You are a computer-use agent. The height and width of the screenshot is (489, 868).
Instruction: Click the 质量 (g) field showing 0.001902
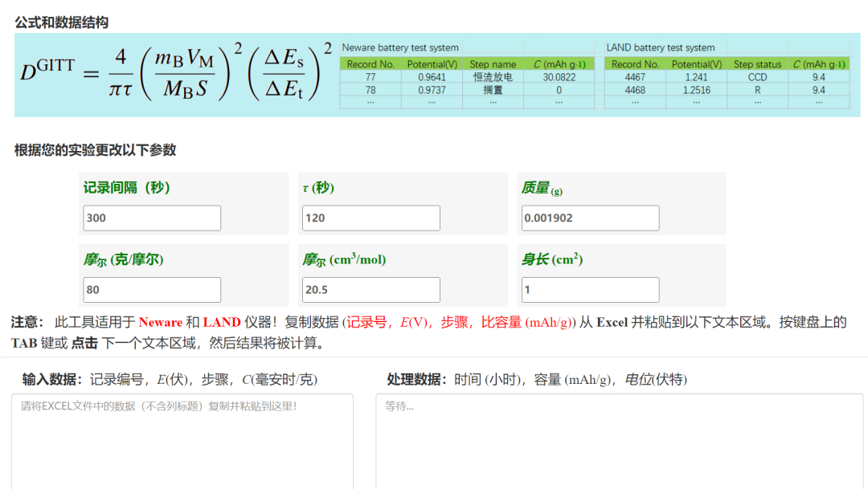[x=590, y=218]
